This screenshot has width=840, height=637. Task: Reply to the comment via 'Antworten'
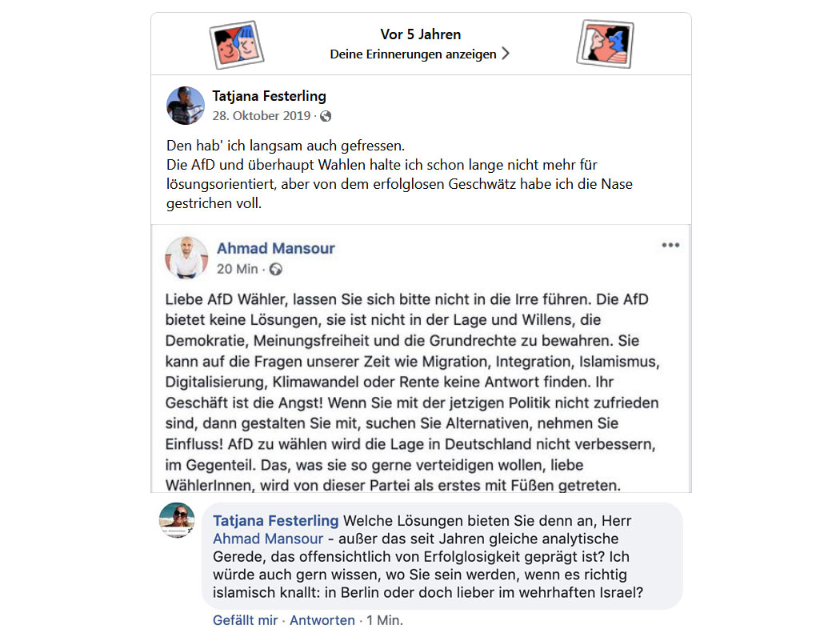click(322, 620)
